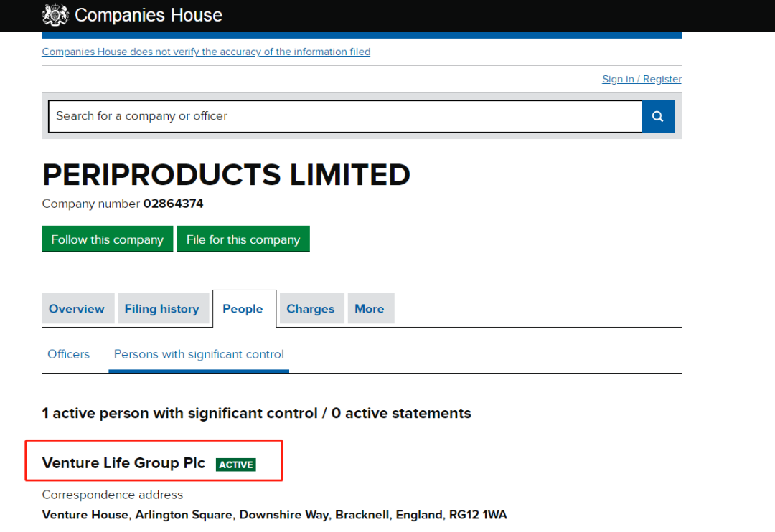Click the PERIPRODUCTS LIMITED company heading

pos(226,175)
